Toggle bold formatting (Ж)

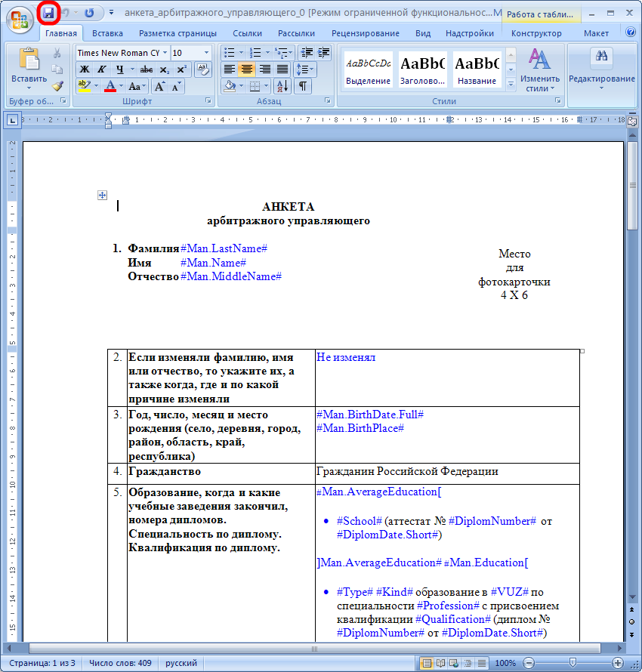click(85, 69)
